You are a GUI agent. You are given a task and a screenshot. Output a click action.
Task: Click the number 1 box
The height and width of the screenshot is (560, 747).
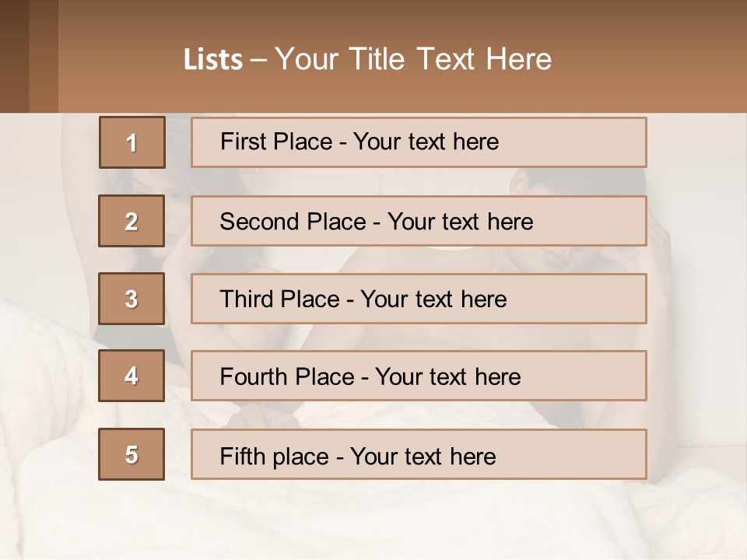(x=132, y=142)
